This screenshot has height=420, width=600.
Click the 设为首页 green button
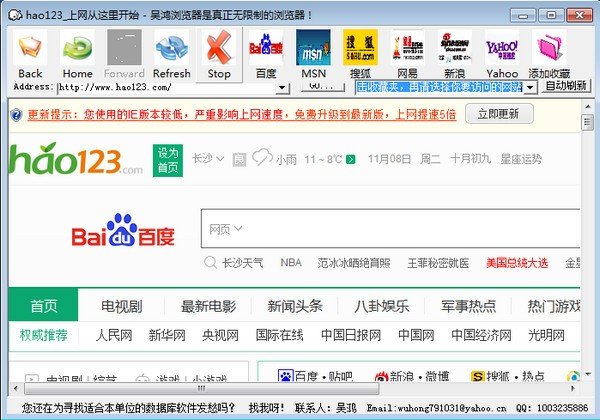[x=168, y=160]
